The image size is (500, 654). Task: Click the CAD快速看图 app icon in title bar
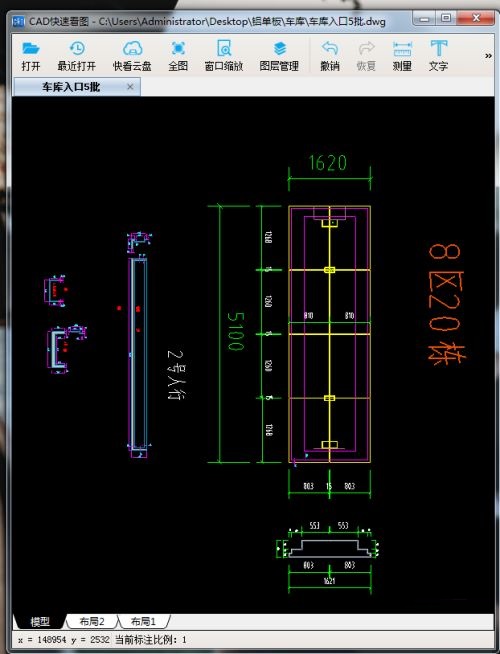pos(19,21)
